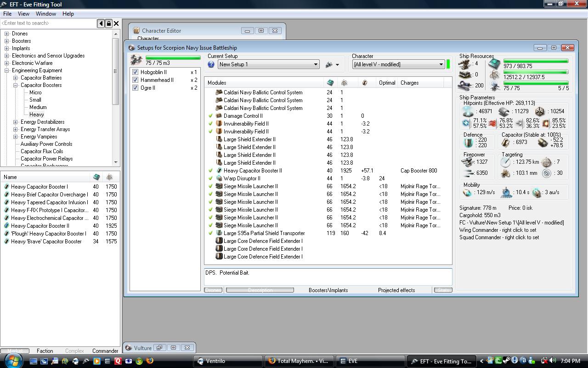Disable the Ogre II drone checkbox

pos(136,88)
